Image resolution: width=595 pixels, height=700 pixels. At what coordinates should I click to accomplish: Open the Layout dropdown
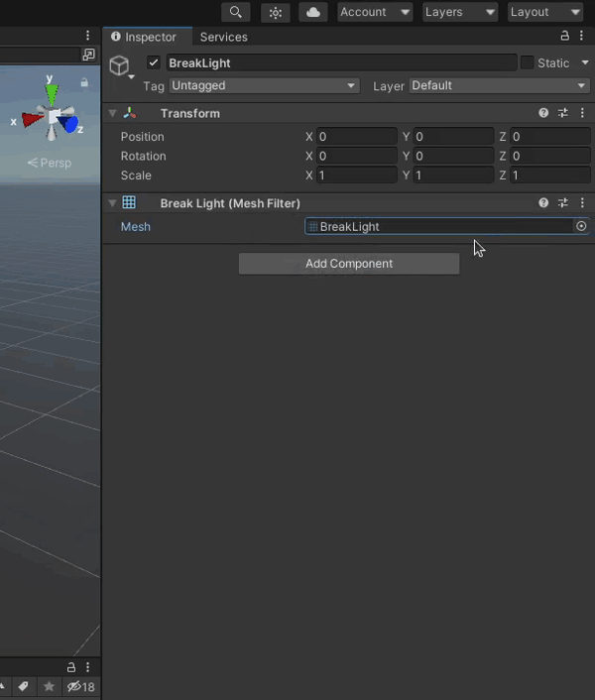pyautogui.click(x=545, y=12)
